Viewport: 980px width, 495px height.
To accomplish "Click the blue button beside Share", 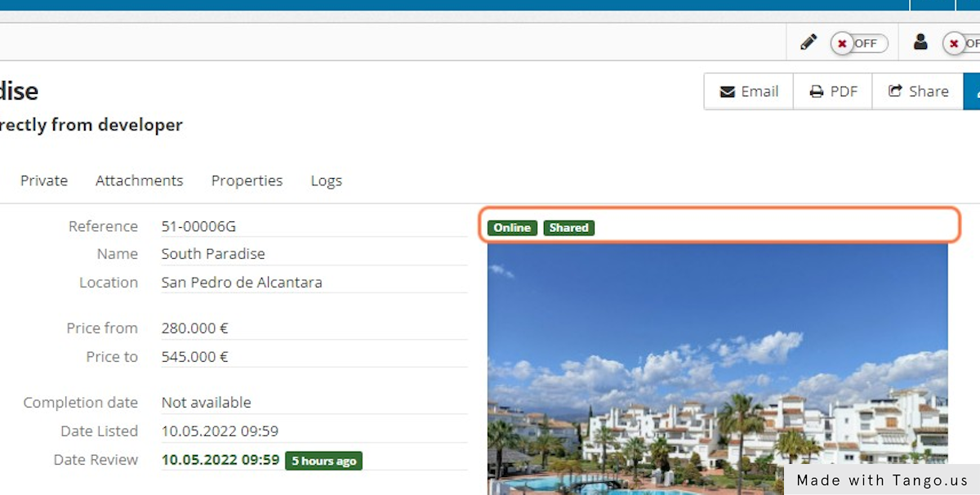I will (973, 91).
